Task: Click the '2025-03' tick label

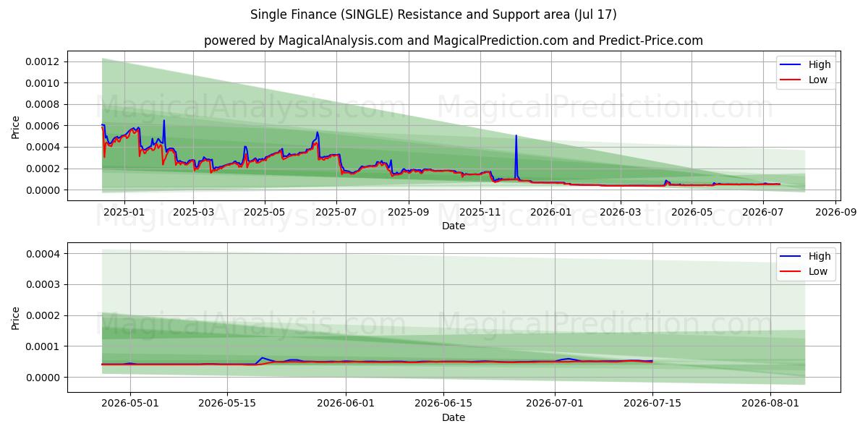Action: click(x=193, y=213)
